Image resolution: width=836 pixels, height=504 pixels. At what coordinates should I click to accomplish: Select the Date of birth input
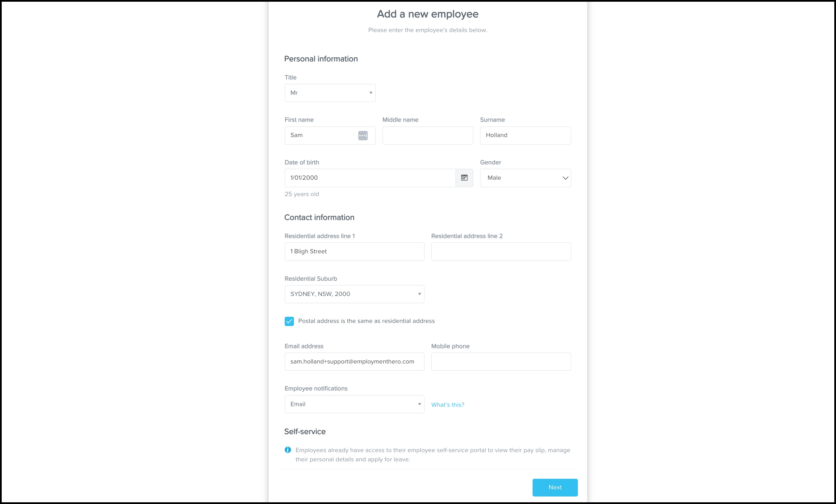click(370, 178)
